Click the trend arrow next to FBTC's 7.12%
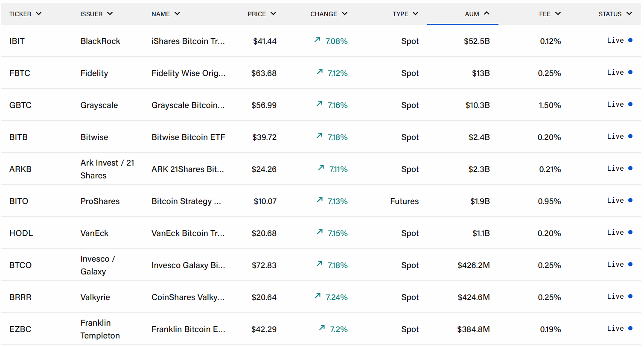Screen dimensions: 644x347 [x=320, y=72]
